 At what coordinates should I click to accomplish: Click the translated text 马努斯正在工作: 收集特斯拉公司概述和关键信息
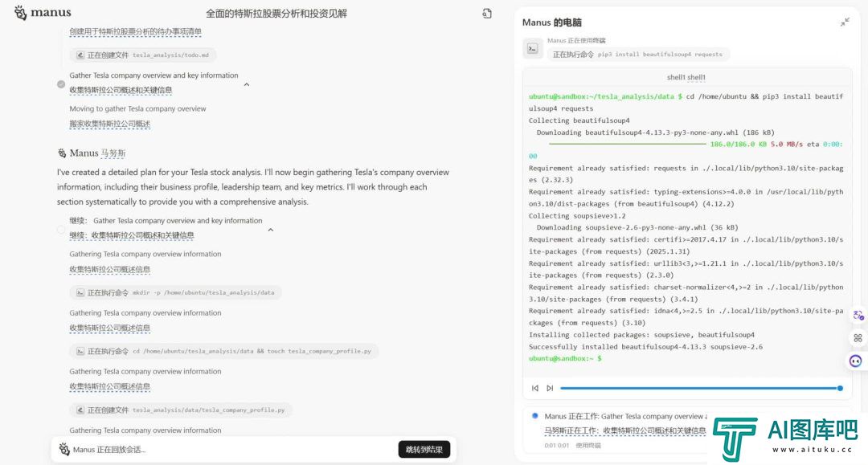[x=625, y=430]
